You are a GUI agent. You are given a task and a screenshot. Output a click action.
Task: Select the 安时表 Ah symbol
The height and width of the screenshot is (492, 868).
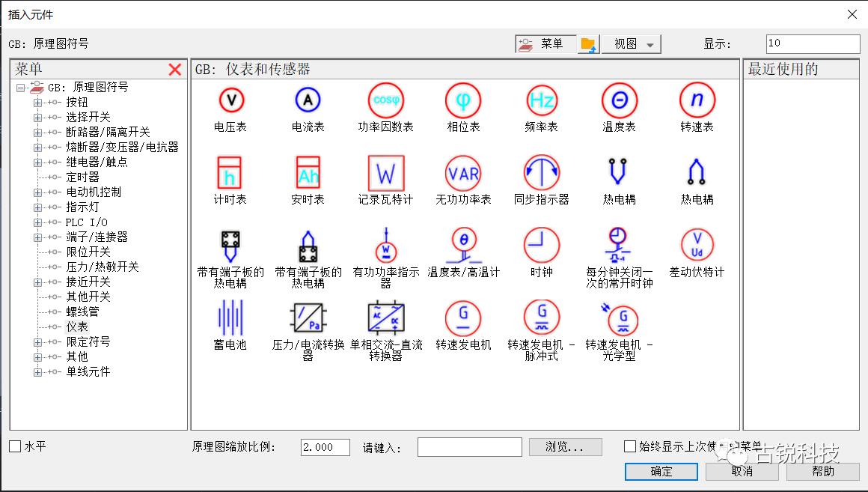tap(308, 173)
